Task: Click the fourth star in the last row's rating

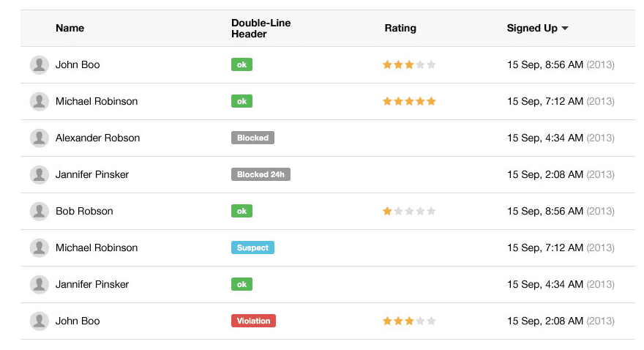Action: (x=421, y=321)
